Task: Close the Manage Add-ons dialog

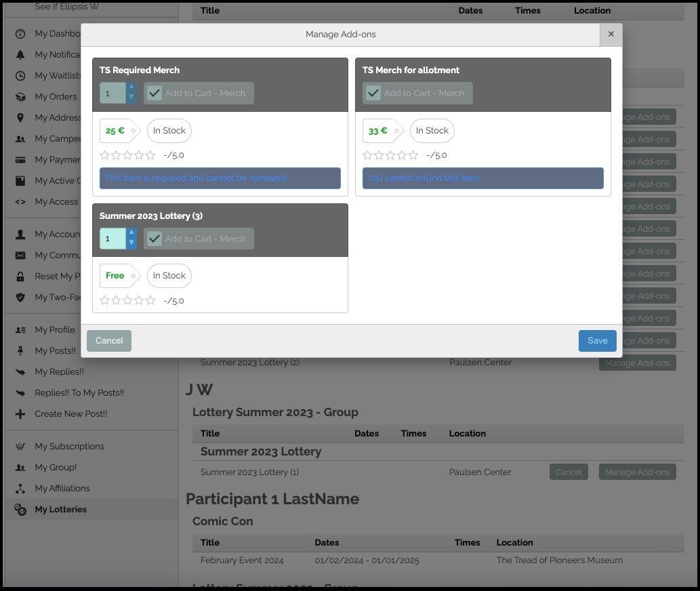Action: click(611, 35)
